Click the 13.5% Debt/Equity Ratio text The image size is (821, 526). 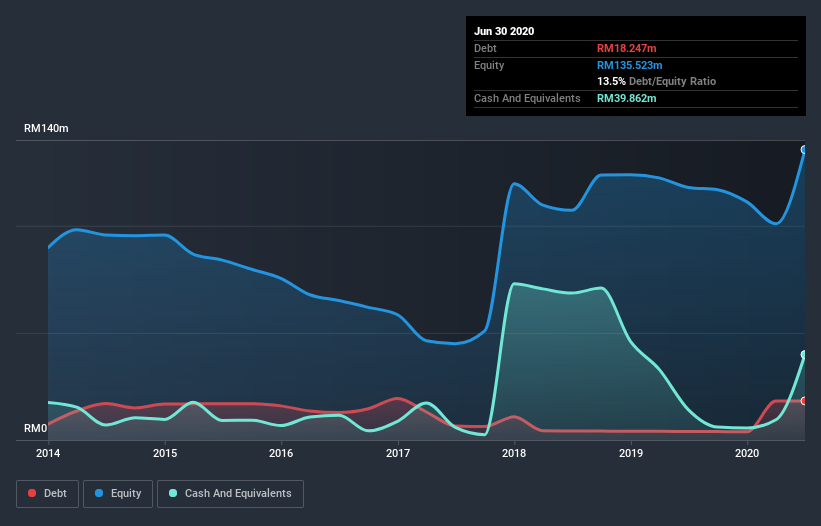click(x=657, y=81)
